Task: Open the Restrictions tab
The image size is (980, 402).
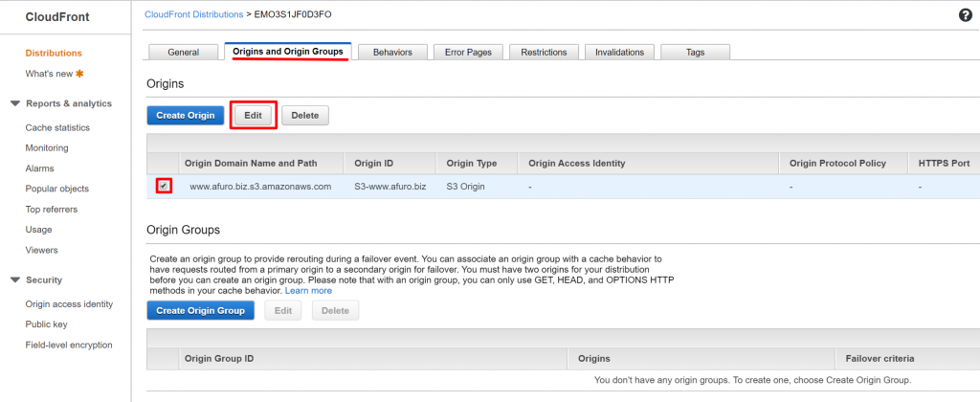Action: point(544,52)
